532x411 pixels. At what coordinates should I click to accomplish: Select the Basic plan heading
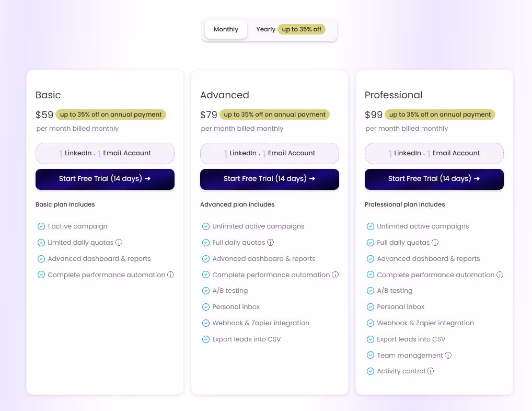point(48,95)
